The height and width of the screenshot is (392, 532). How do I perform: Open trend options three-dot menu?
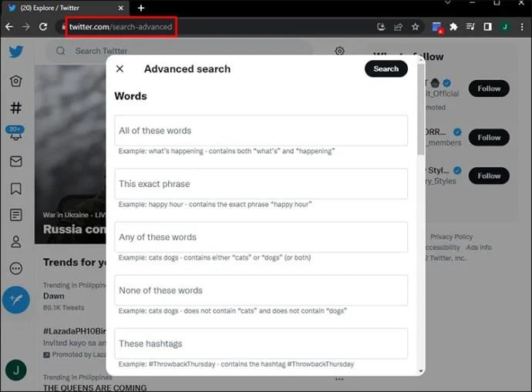pyautogui.click(x=339, y=379)
